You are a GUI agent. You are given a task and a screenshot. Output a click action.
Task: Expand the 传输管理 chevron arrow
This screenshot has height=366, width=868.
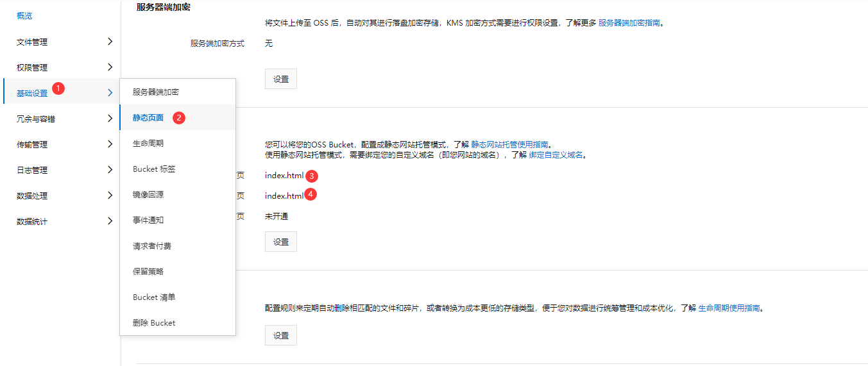[110, 144]
